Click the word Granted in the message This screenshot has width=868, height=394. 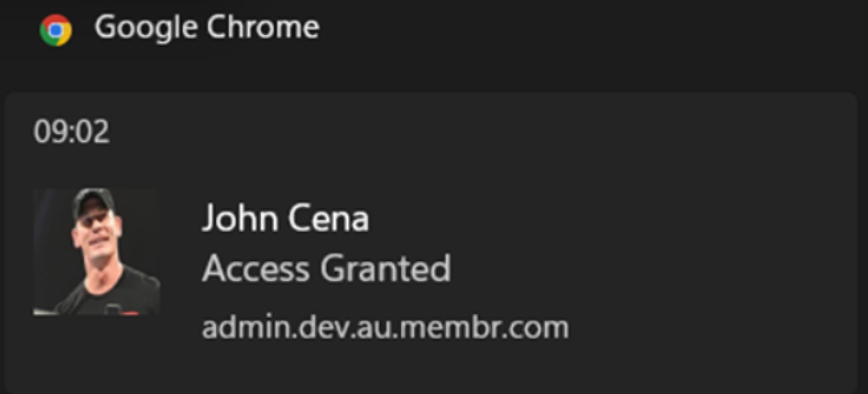click(x=386, y=268)
